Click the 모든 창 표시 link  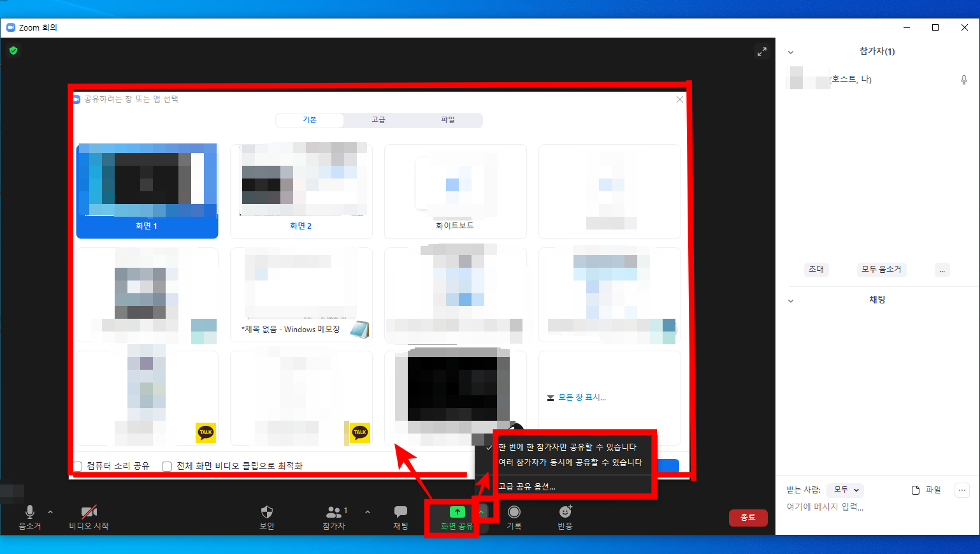[x=582, y=397]
